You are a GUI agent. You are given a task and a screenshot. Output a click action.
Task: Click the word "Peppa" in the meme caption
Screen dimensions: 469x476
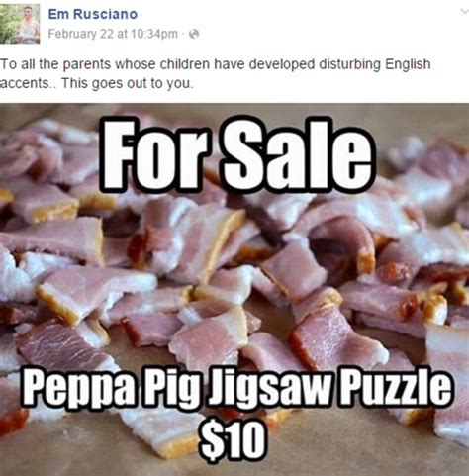(78, 387)
